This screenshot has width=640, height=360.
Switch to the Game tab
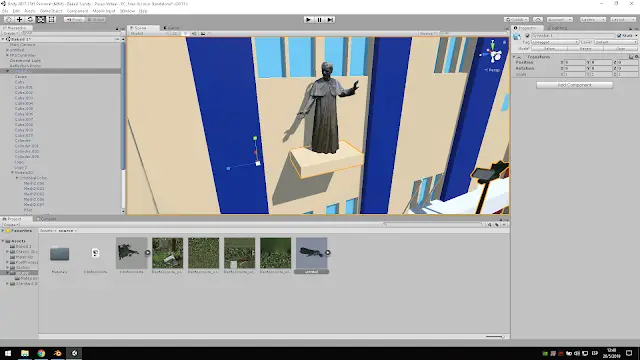pyautogui.click(x=171, y=28)
